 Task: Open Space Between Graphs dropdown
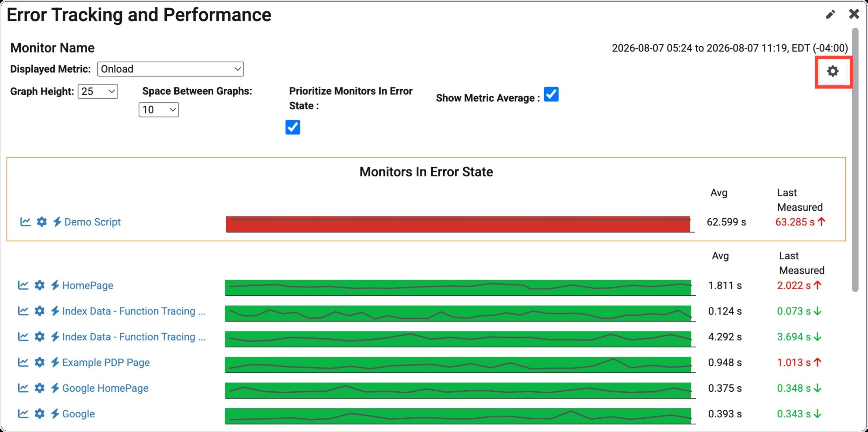point(159,110)
